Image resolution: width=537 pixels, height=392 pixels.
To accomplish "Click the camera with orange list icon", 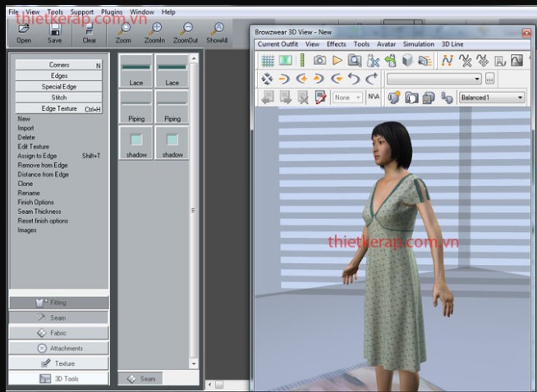I will [425, 61].
